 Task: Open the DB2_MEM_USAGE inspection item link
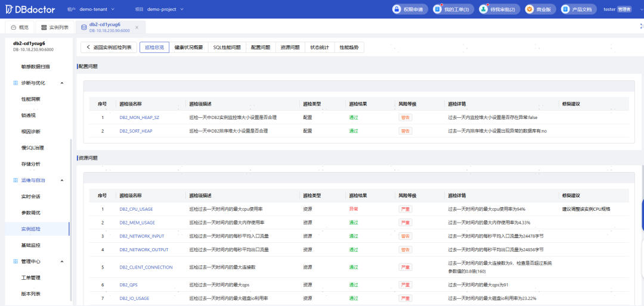137,223
